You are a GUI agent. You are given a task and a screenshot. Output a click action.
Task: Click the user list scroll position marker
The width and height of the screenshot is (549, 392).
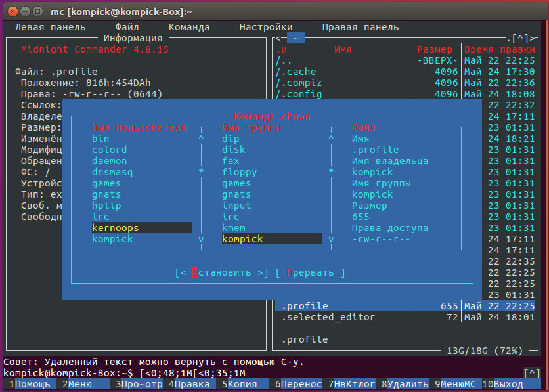click(x=201, y=171)
